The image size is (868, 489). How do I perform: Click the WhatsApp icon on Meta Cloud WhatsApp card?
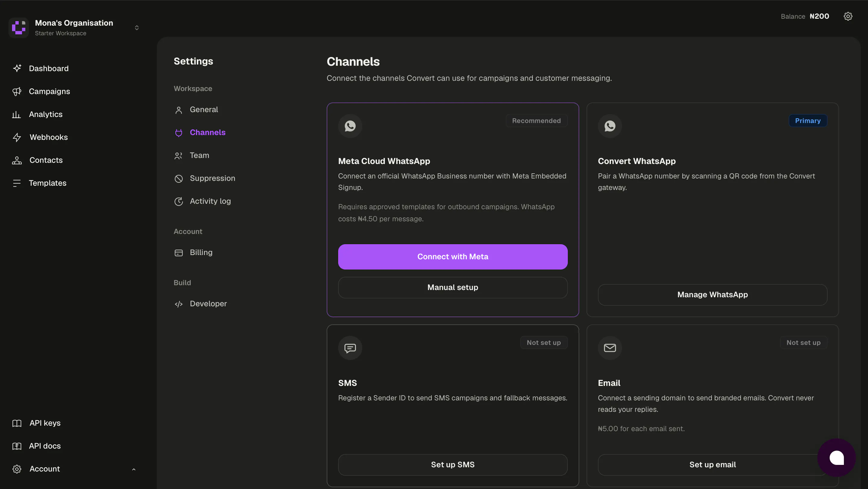pos(350,126)
